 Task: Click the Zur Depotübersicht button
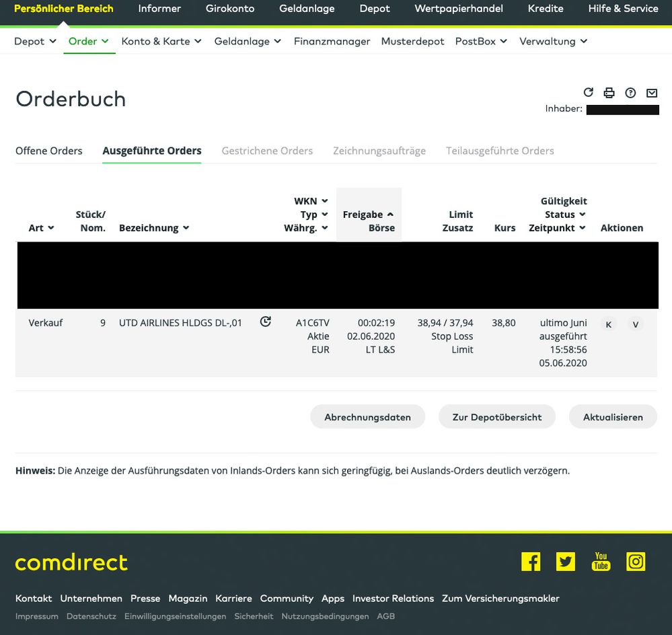[497, 417]
